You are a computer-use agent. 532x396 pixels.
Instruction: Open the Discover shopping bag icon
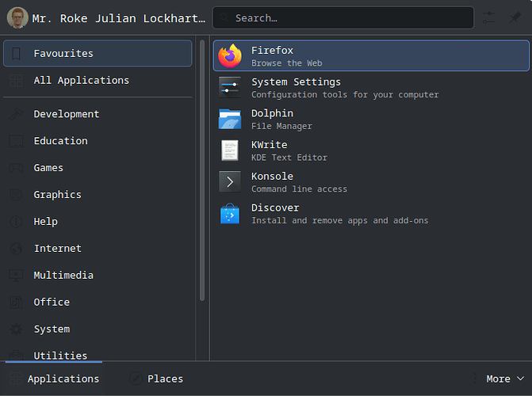(x=230, y=213)
